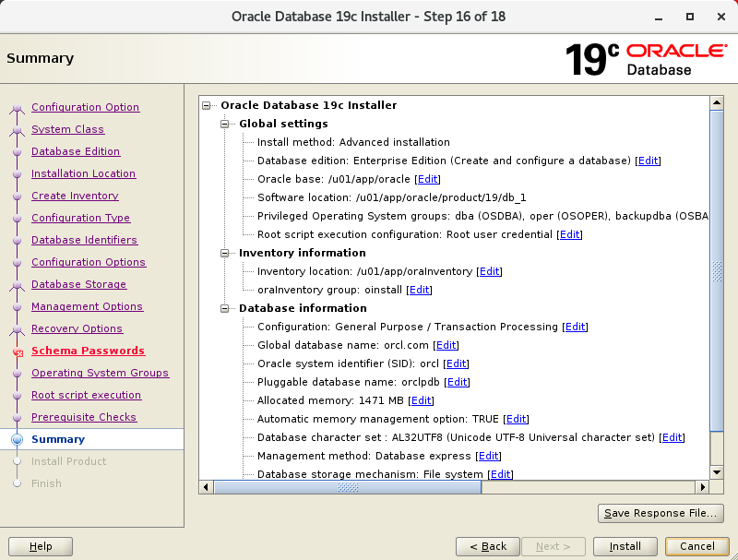Click the vertical scrollbar down arrow
The image size is (738, 560).
click(x=717, y=472)
